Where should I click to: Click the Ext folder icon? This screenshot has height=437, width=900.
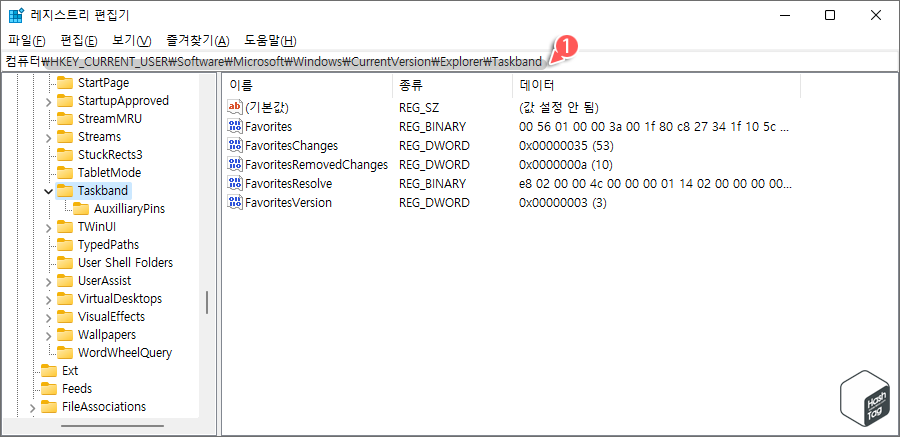49,370
